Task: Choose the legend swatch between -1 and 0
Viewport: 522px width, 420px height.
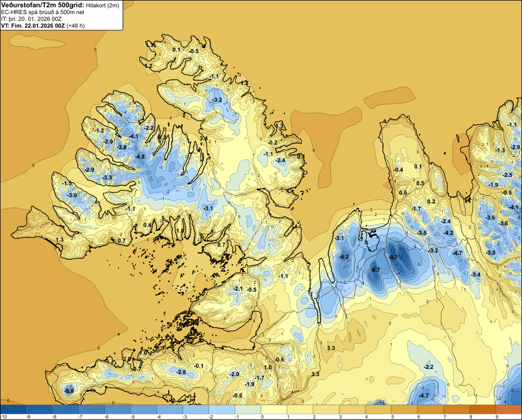Action: [248, 409]
